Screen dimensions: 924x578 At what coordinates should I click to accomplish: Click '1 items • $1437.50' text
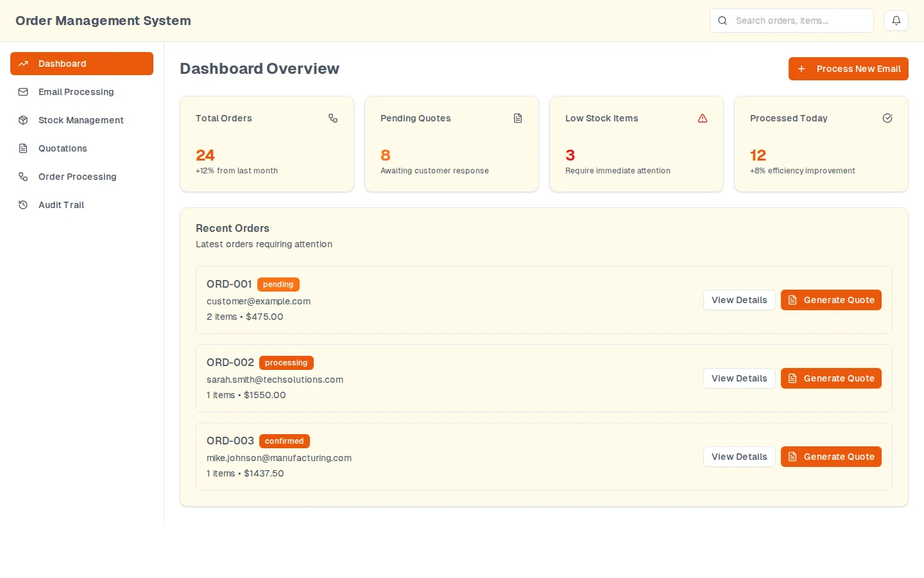(x=245, y=473)
